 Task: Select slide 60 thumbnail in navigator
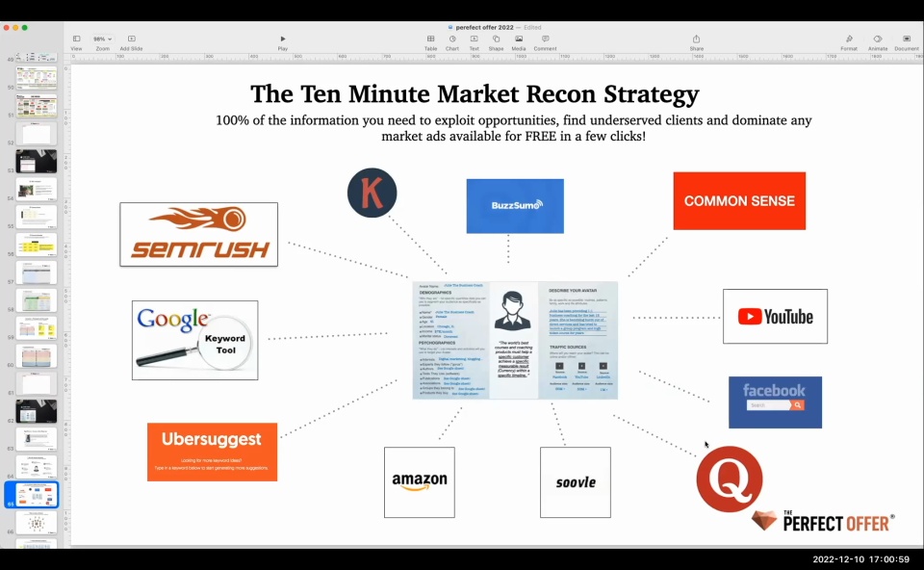point(37,356)
